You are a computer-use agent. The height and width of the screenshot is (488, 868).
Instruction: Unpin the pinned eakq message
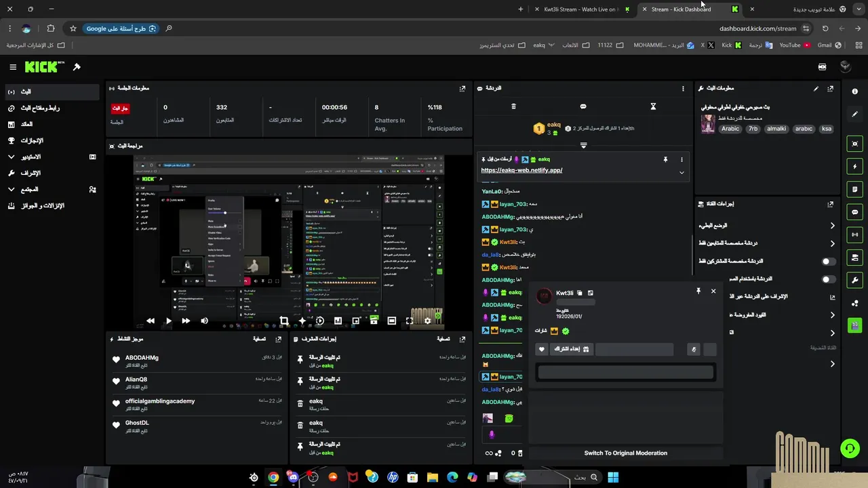[x=665, y=159]
